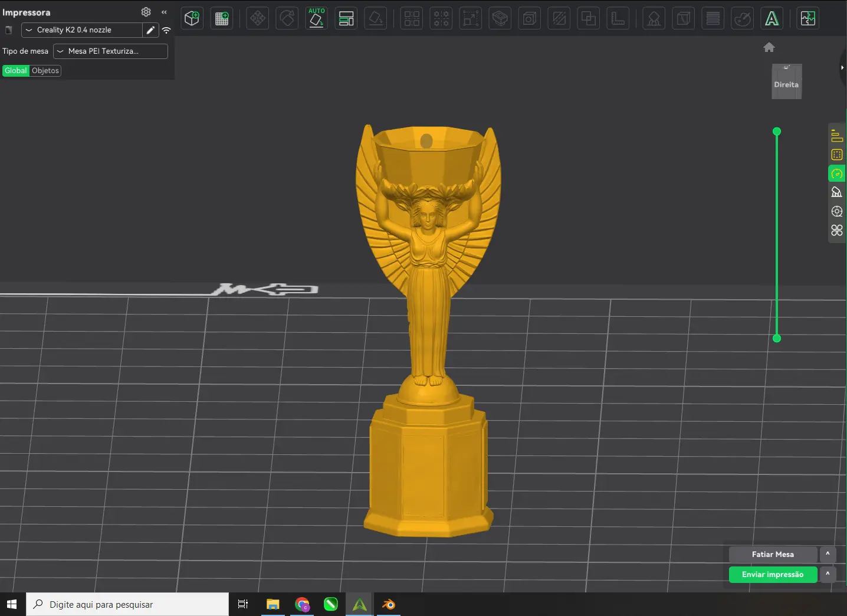Click the add plate grid icon

[x=222, y=18]
